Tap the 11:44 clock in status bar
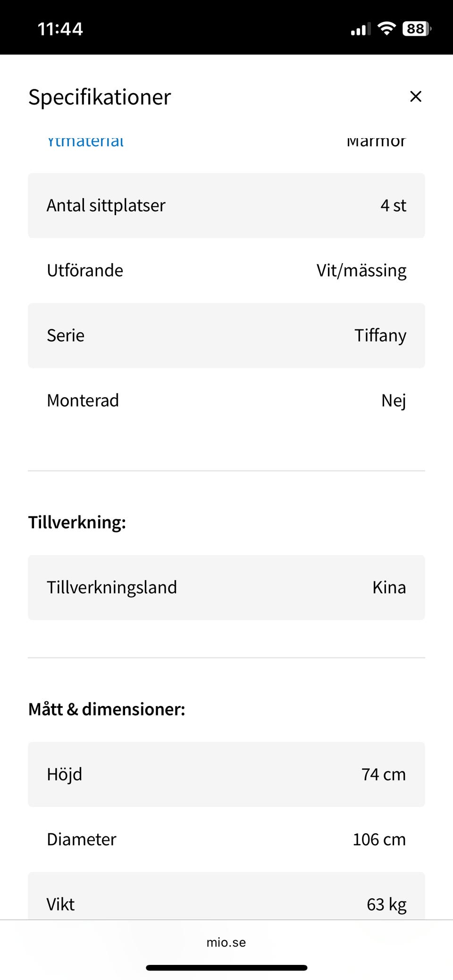Viewport: 453px width, 980px height. [60, 29]
